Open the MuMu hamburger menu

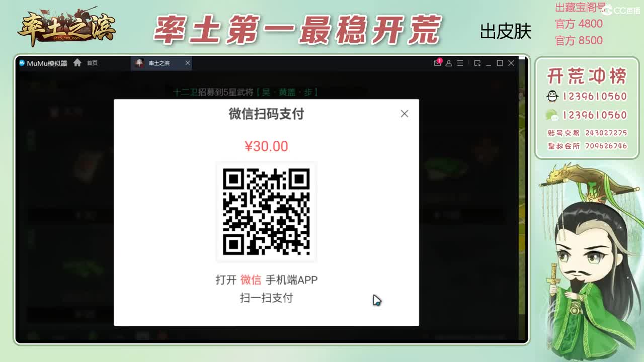tap(460, 63)
